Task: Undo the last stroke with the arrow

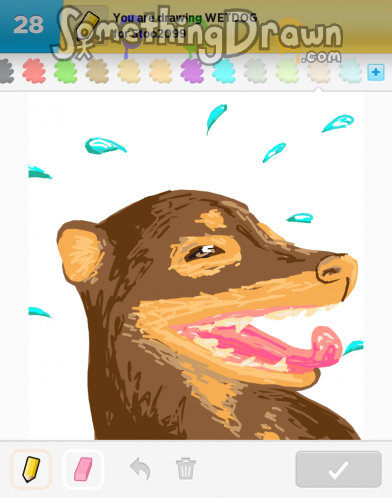Action: pyautogui.click(x=140, y=469)
